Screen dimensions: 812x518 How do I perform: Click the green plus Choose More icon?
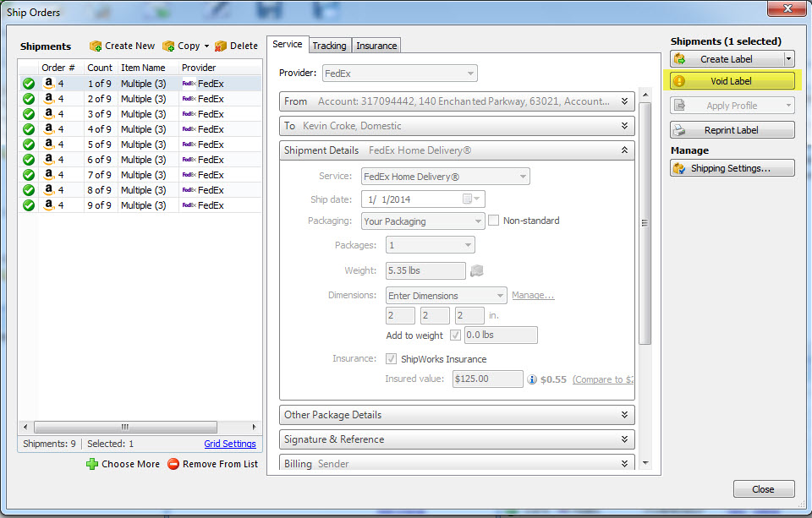point(92,464)
